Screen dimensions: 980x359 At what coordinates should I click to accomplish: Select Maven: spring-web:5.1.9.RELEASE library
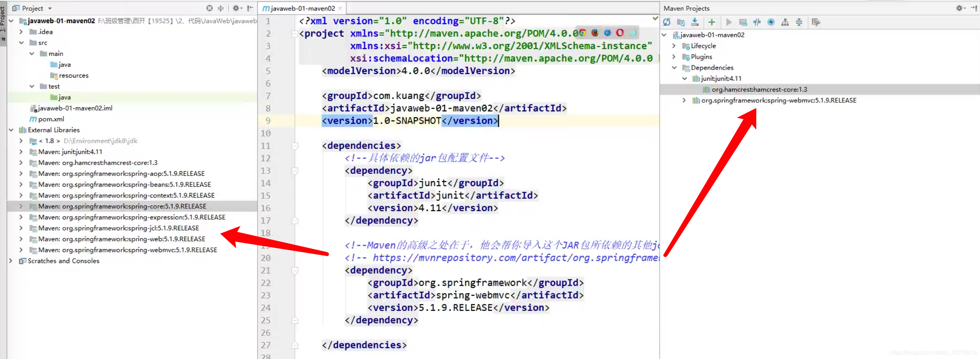[x=118, y=239]
